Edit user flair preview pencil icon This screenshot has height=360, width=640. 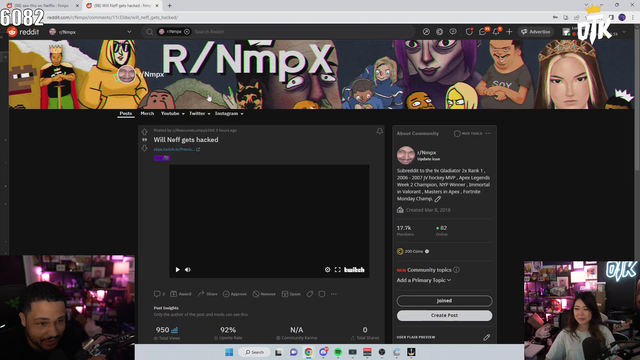(x=487, y=338)
